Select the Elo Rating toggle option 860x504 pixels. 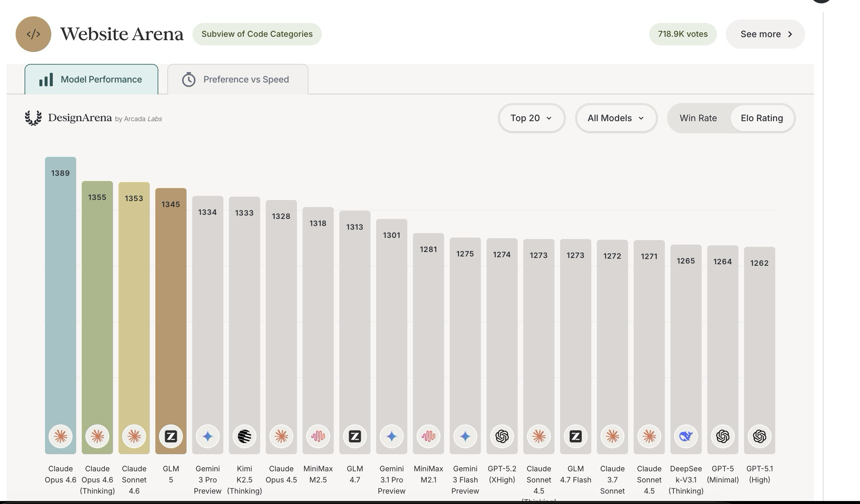coord(762,118)
